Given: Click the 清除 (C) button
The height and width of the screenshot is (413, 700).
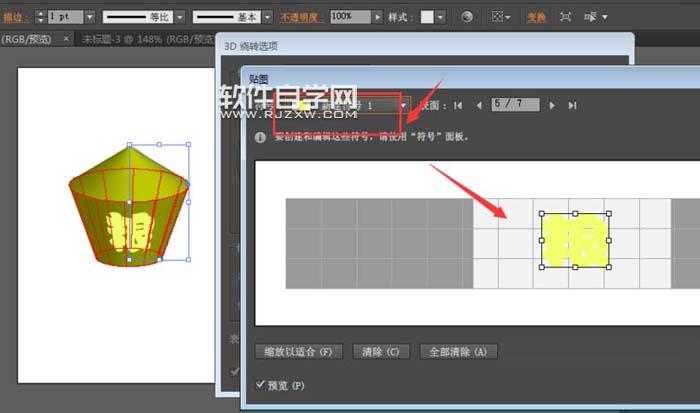Looking at the screenshot, I should pyautogui.click(x=380, y=352).
